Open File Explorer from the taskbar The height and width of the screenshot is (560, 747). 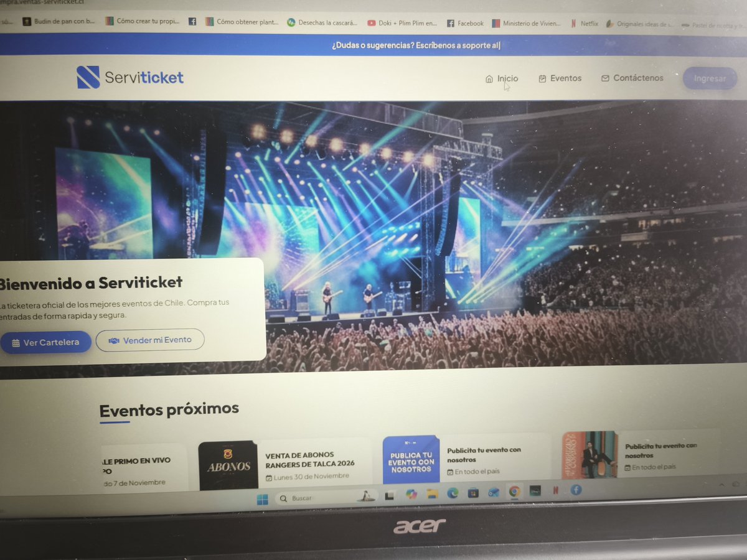(433, 494)
